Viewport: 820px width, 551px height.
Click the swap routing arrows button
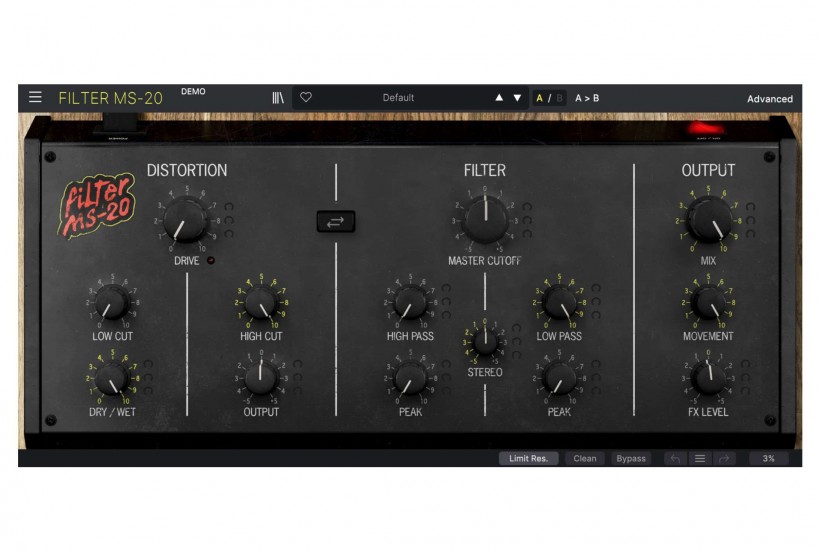pos(335,222)
